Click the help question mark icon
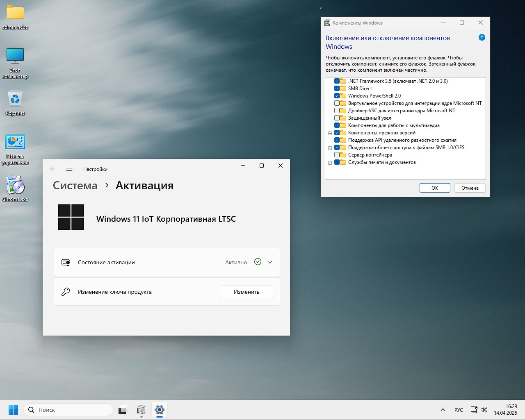The height and width of the screenshot is (420, 525). point(482,38)
